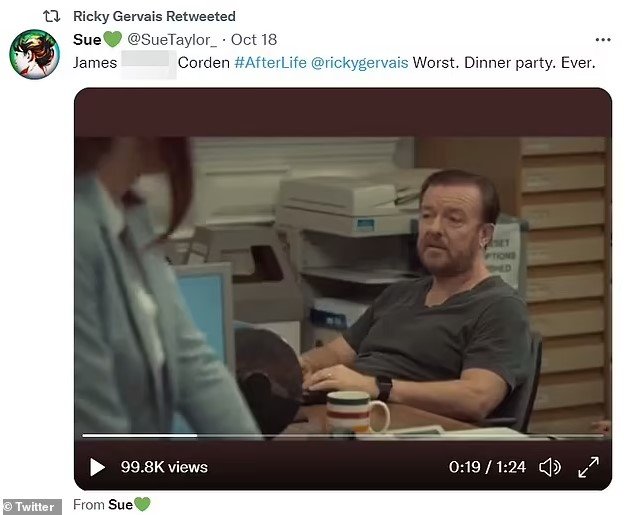Click Ricky Gervais Retweeted label
This screenshot has width=627, height=515.
[154, 16]
